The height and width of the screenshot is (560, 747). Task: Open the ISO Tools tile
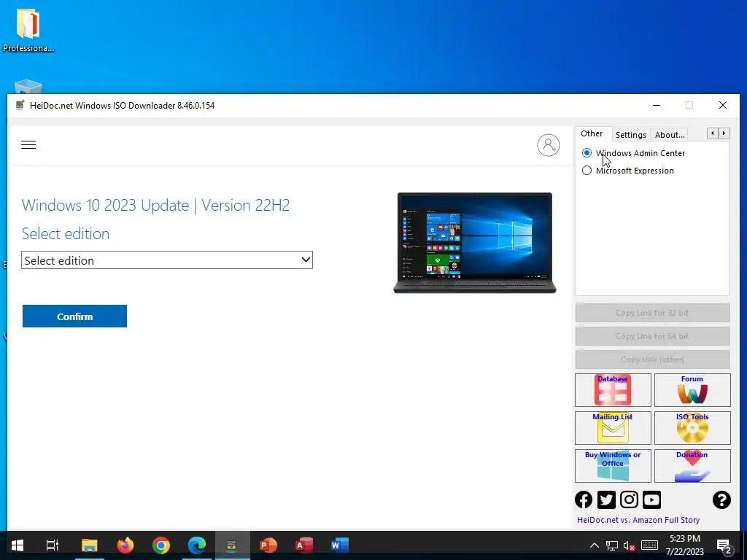pyautogui.click(x=692, y=427)
